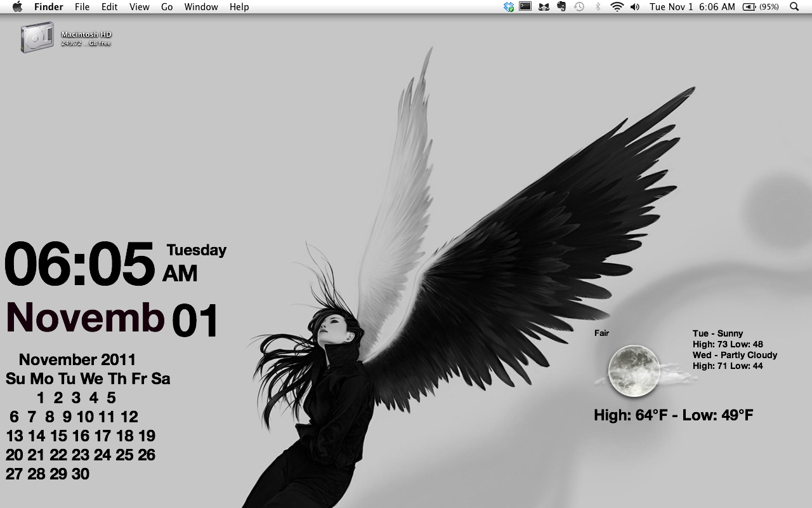Click the bowtie menu bar icon
This screenshot has width=812, height=508.
tap(544, 7)
